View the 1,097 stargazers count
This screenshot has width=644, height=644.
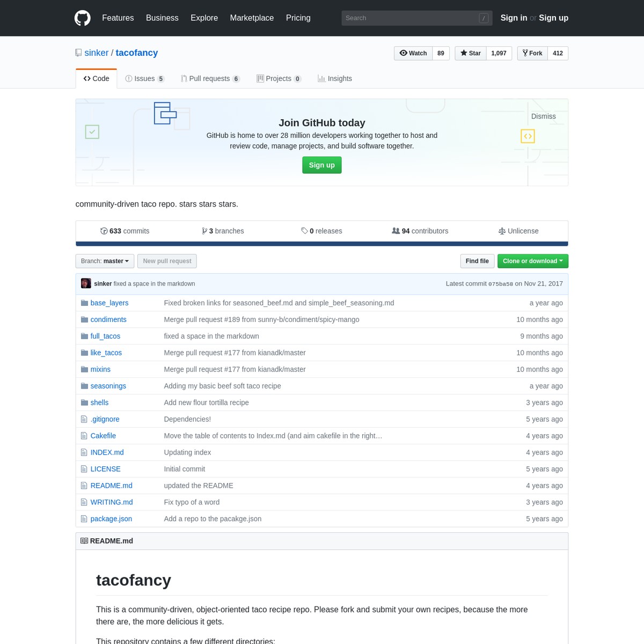(x=499, y=53)
